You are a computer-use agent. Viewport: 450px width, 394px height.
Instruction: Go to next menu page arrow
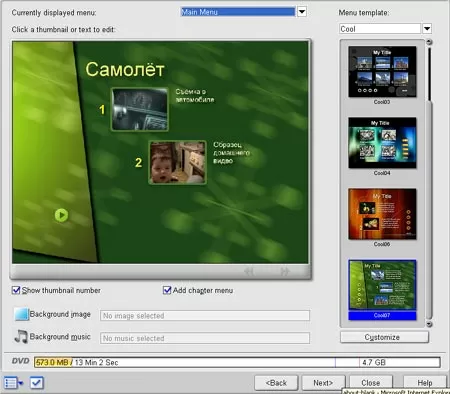tap(284, 272)
